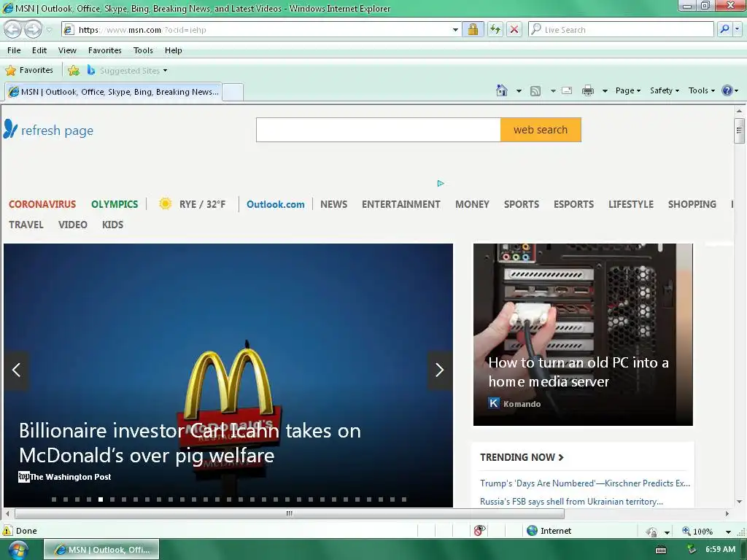Open the File menu
747x560 pixels.
pos(14,50)
